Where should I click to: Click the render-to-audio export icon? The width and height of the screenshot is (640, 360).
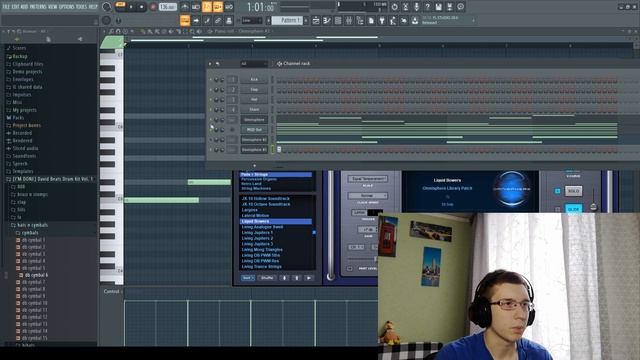coord(449,7)
